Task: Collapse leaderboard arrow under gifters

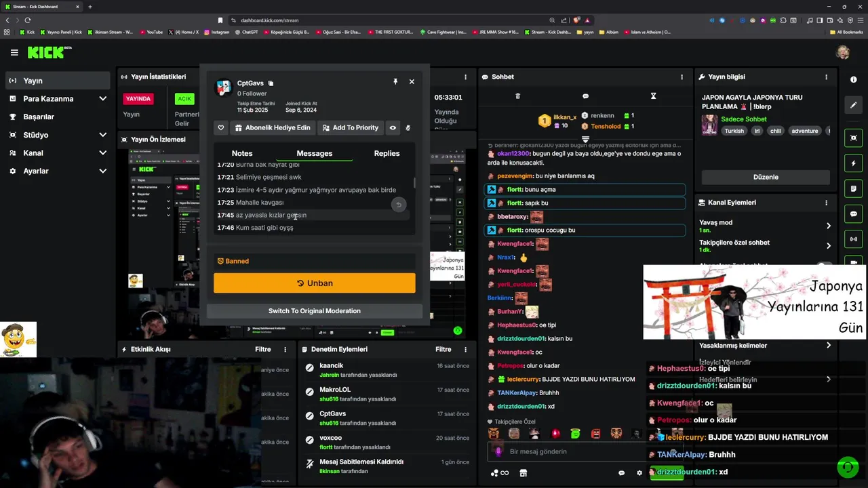Action: (585, 139)
